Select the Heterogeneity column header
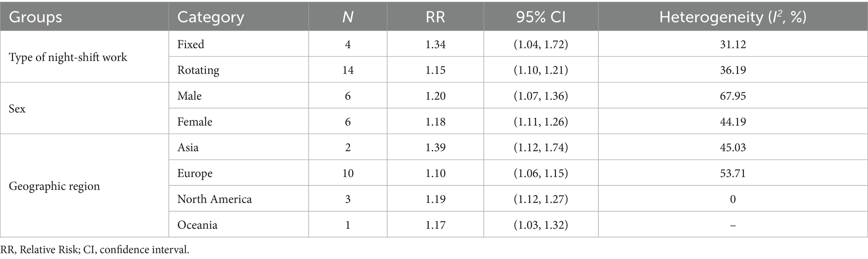Image resolution: width=868 pixels, height=259 pixels. tap(732, 17)
